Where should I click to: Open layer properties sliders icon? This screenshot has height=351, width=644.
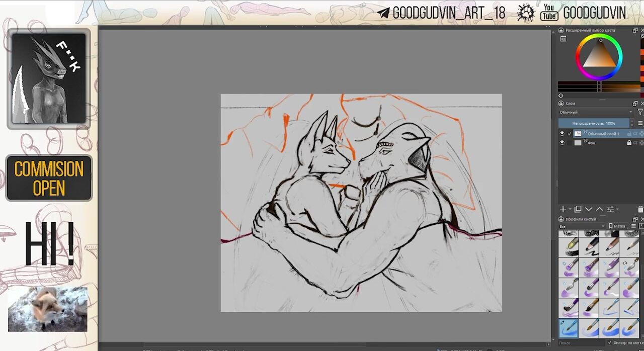coord(610,209)
